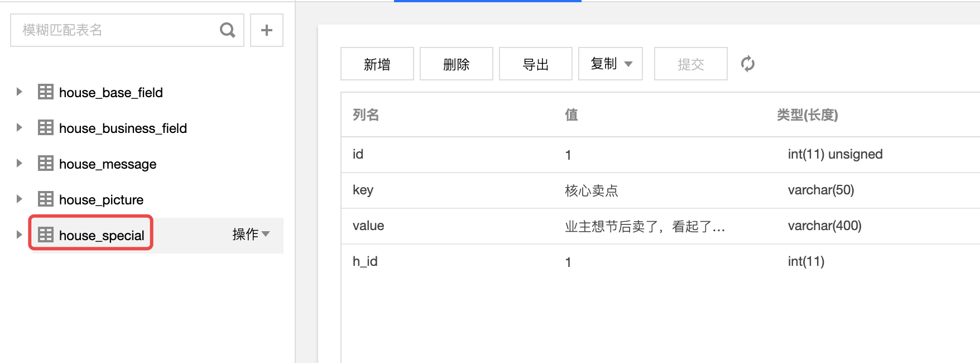The image size is (980, 363).
Task: Click the value cell 业主想节后卖了
Action: pos(645,226)
